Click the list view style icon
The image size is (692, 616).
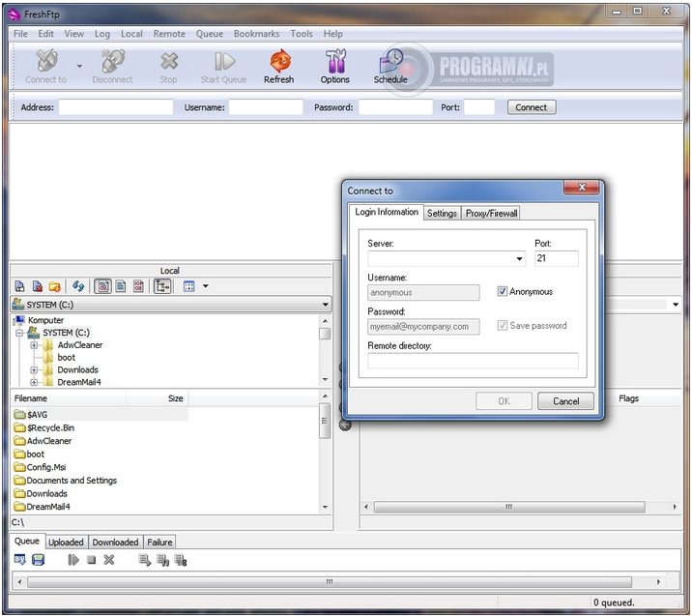[188, 286]
